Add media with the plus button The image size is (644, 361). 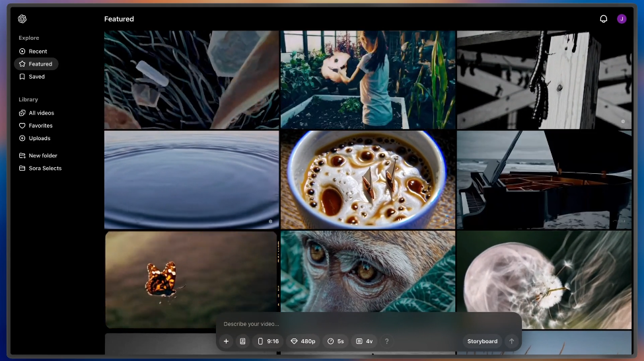pos(226,341)
